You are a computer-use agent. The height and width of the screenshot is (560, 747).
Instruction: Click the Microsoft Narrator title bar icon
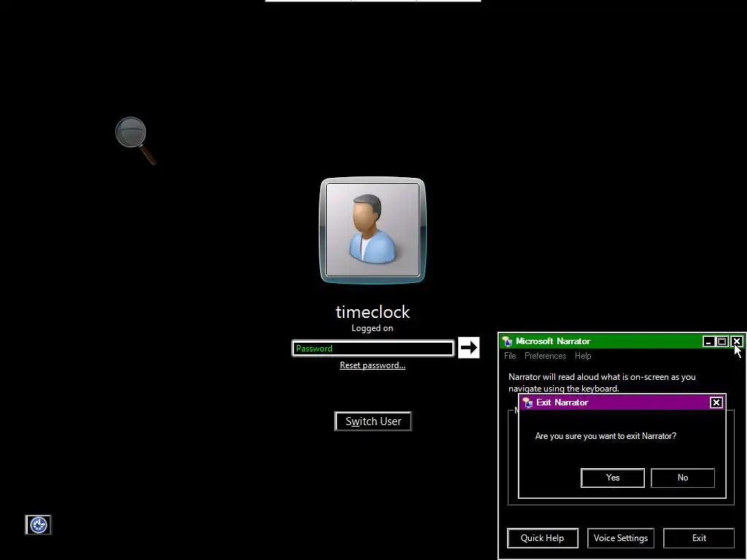pos(508,341)
